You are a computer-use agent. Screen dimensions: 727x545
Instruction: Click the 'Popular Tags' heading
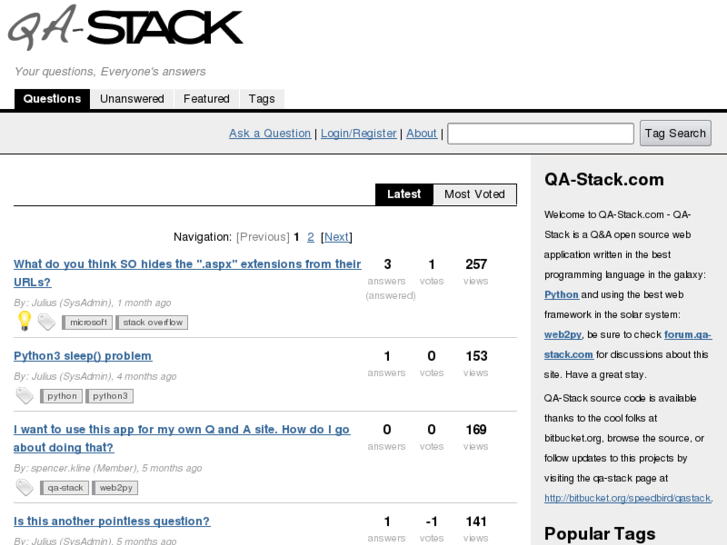[599, 534]
